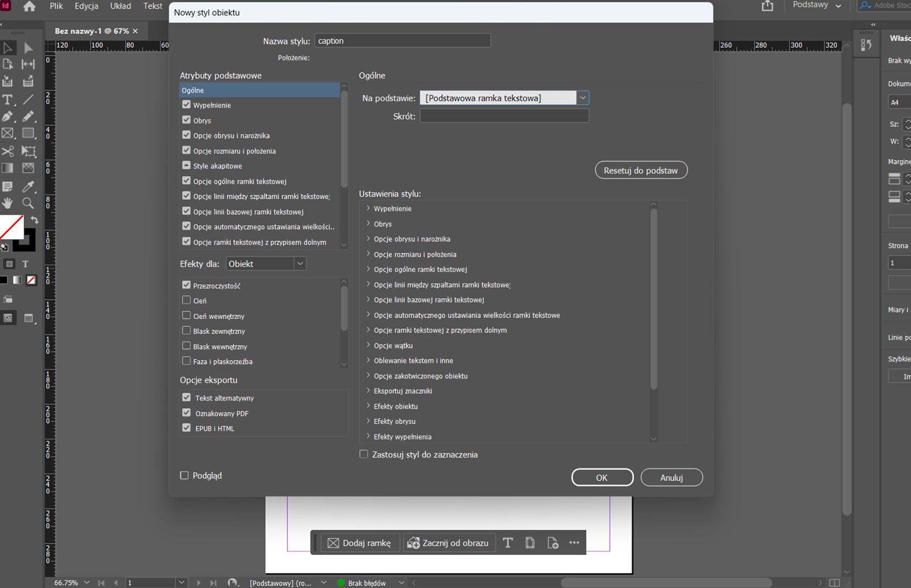Expand the Efekty obiektu setting
The width and height of the screenshot is (911, 588).
[x=368, y=406]
